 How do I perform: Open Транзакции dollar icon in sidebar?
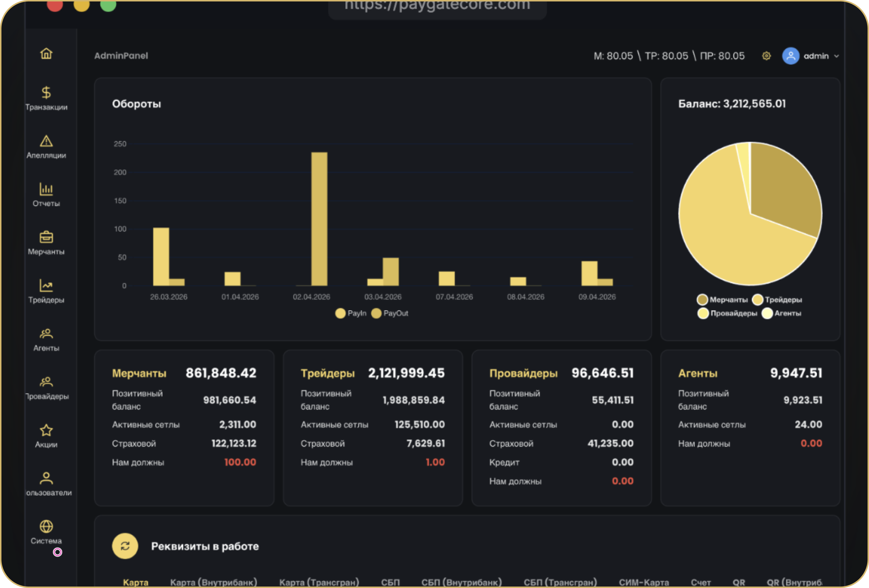46,92
